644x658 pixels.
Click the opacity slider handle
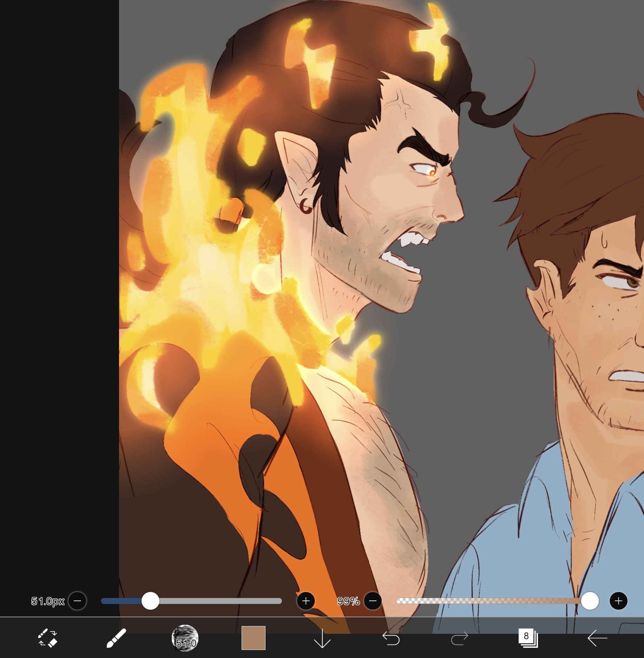coord(590,601)
